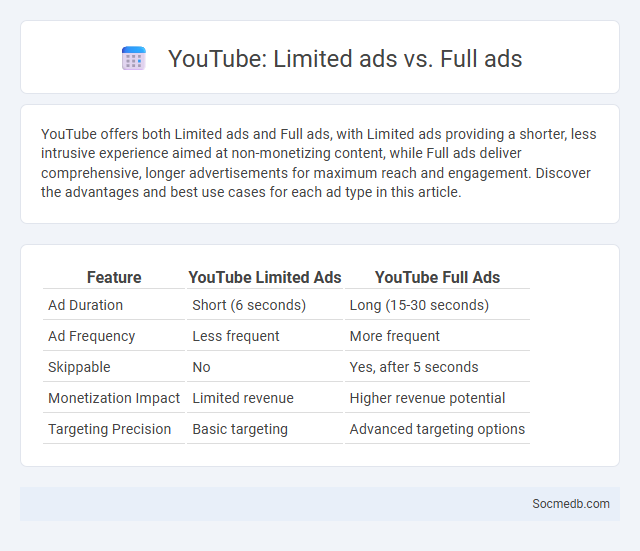Click the title 'YouTube: Limited ads vs. Full ads'
Viewport: 640px width, 551px height.
[345, 58]
